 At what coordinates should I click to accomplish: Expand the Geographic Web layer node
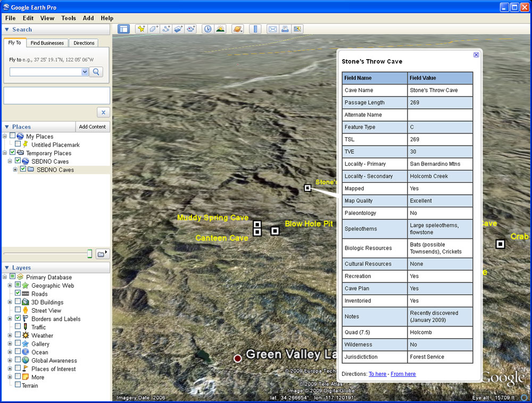(x=10, y=286)
